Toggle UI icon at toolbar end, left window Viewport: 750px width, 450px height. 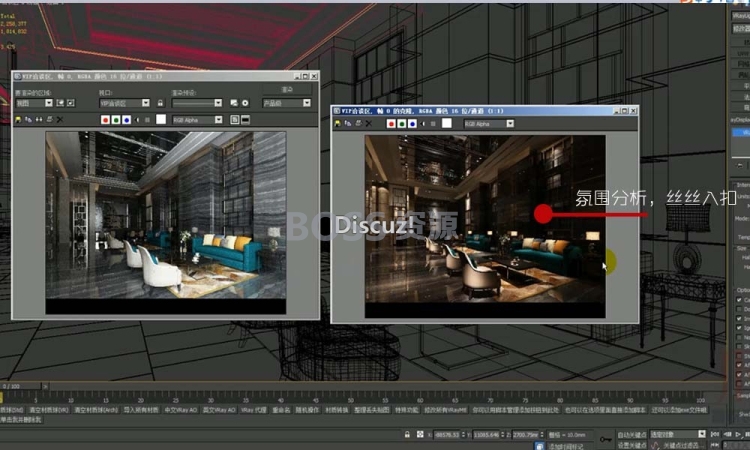[x=245, y=120]
